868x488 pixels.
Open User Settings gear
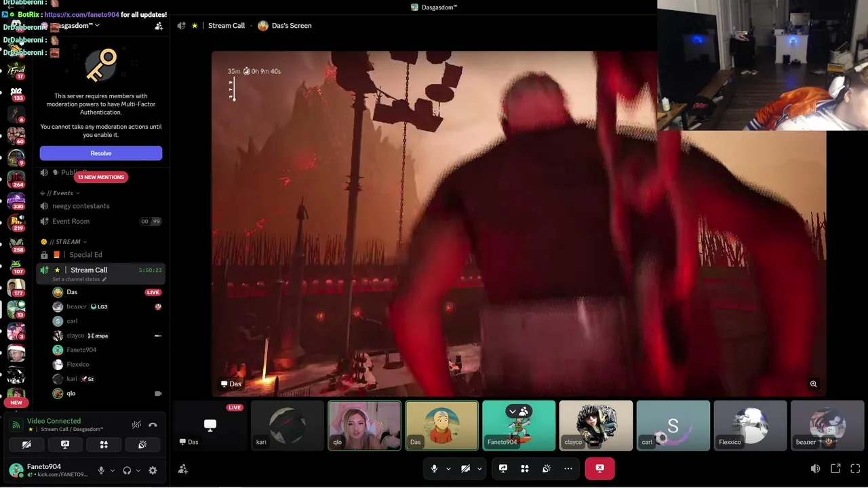[x=153, y=470]
